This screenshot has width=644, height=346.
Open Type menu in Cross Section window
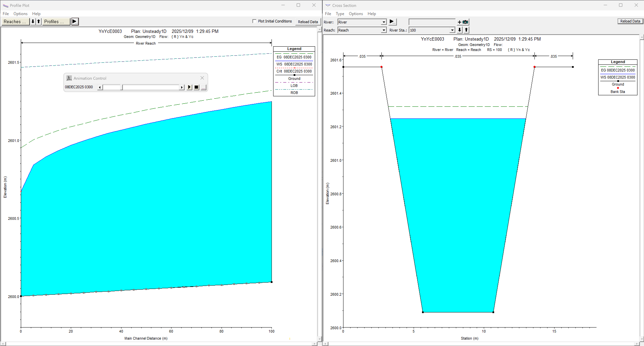[340, 13]
